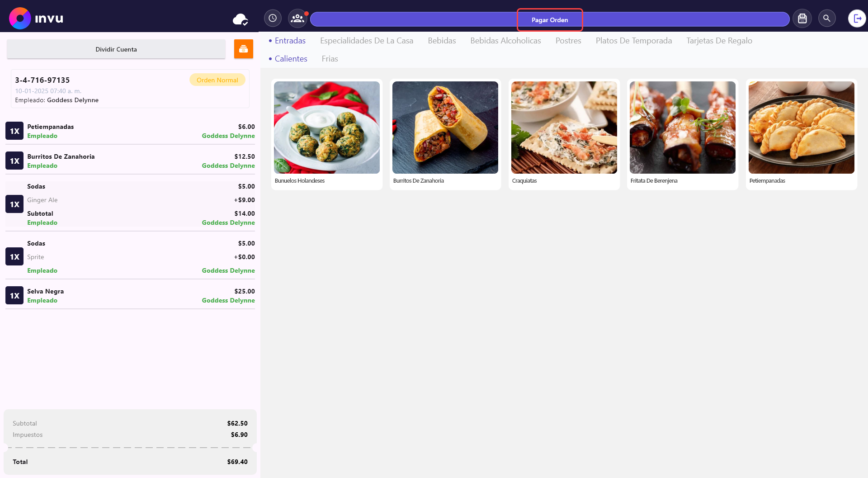Screen dimensions: 868x478
Task: Click order number 3-4-716-97135
Action: (42, 80)
